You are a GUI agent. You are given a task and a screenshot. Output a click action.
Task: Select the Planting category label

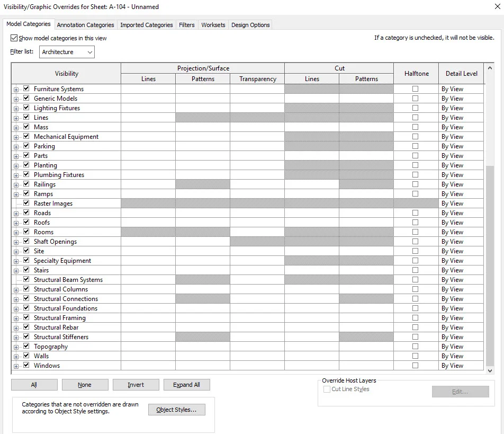(x=46, y=165)
